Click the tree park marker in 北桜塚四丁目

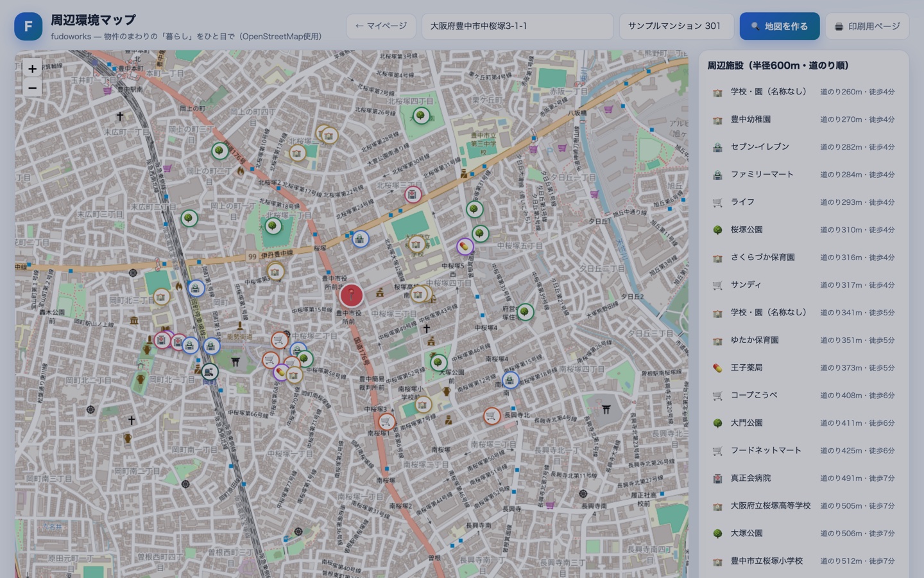pos(421,116)
